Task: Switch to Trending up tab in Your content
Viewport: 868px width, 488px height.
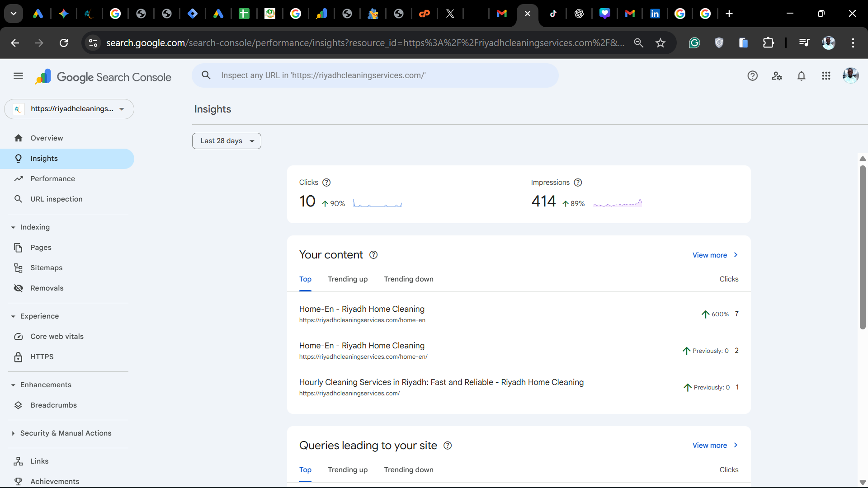Action: [348, 279]
